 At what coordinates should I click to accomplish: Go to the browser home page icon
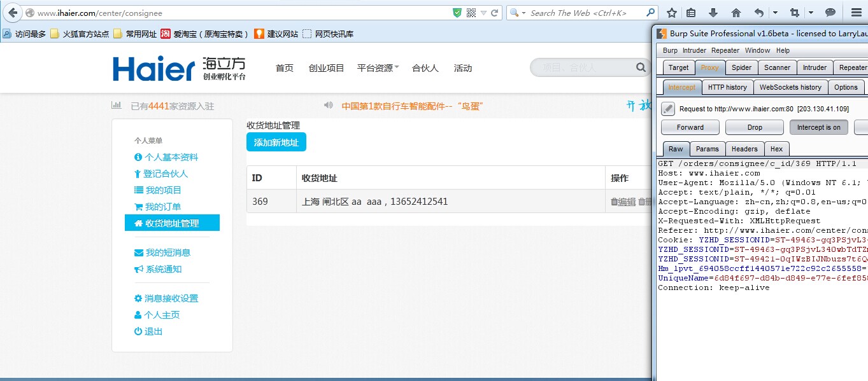tap(736, 13)
